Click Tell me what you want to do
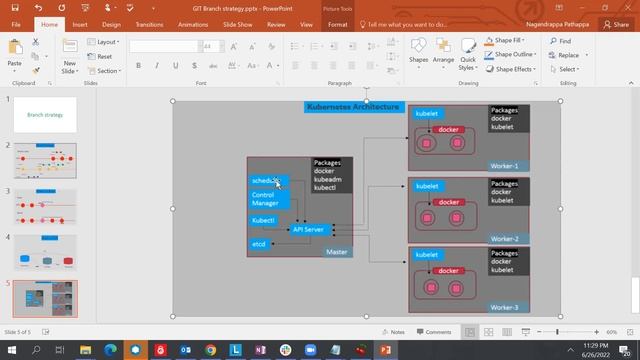Screen dimensions: 640x360 [x=404, y=24]
